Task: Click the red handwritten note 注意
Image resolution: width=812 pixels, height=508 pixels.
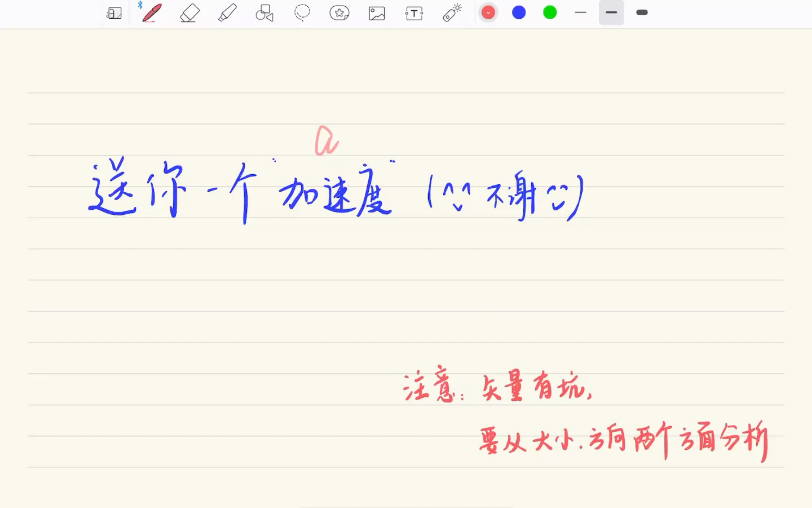Action: pos(429,384)
